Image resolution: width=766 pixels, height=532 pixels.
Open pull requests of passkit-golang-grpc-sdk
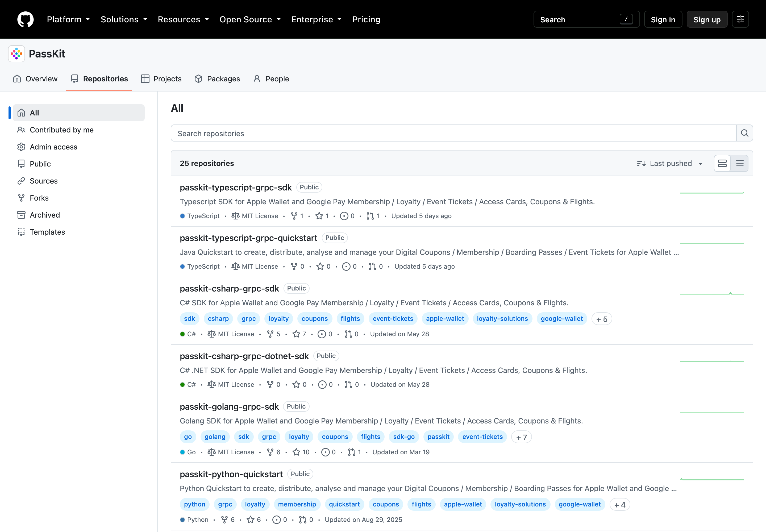click(354, 452)
